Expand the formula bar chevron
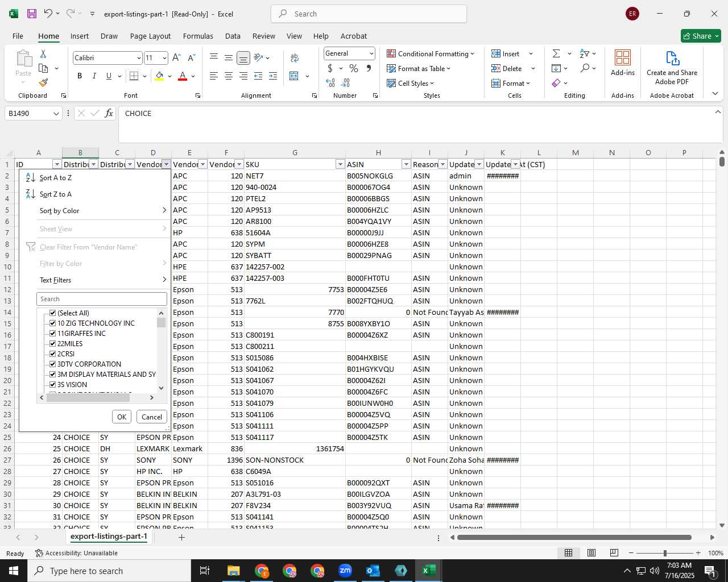Viewport: 728px width, 582px height. tap(718, 112)
